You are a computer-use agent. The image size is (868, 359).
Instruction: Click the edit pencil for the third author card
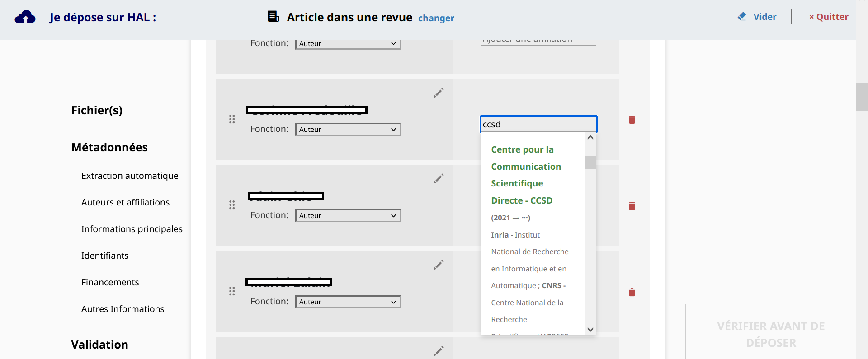[x=439, y=178]
